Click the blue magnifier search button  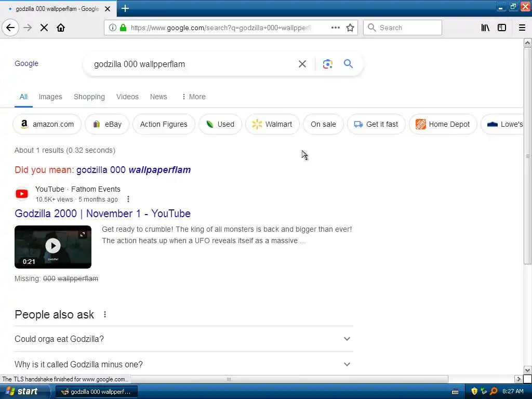pos(348,64)
